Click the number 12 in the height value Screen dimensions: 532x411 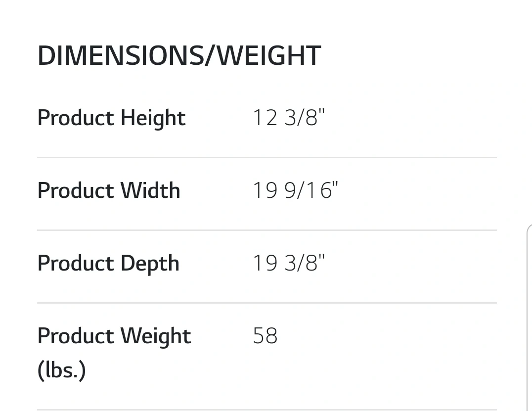[x=265, y=118]
